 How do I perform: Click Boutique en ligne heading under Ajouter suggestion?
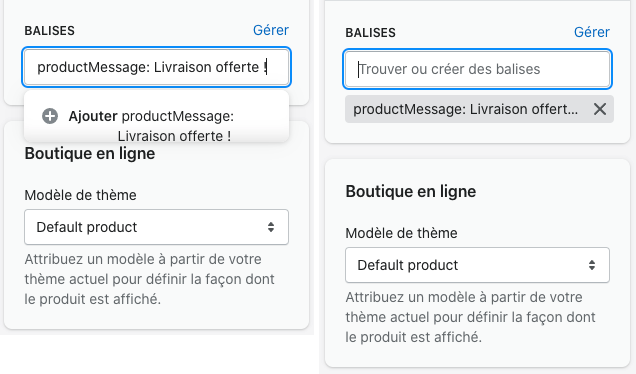[x=90, y=154]
